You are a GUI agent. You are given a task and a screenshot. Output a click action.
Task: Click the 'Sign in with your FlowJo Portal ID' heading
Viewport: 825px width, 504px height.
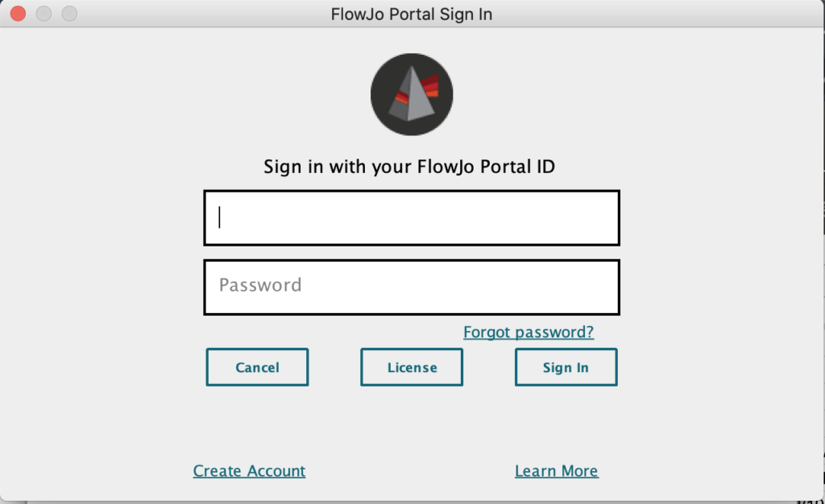(x=409, y=167)
